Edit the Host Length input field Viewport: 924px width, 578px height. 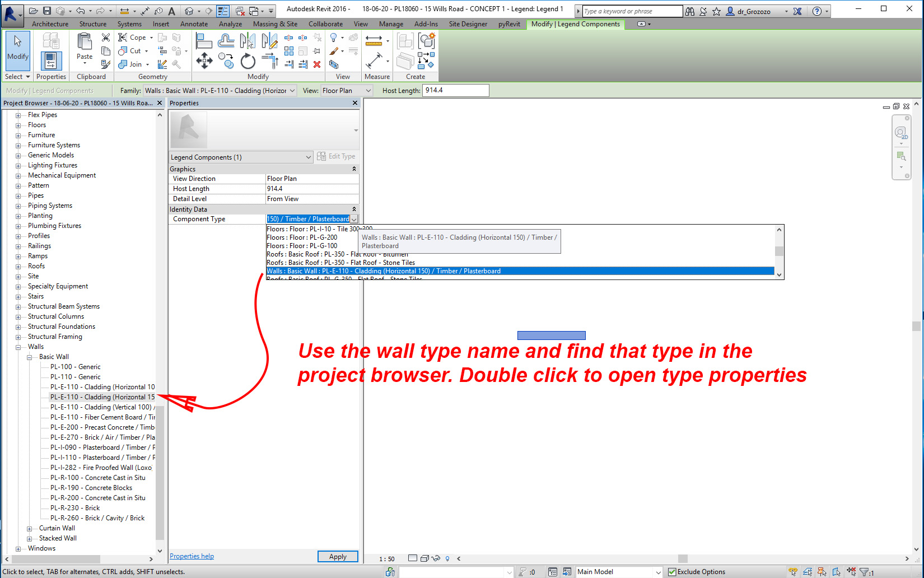(x=455, y=90)
